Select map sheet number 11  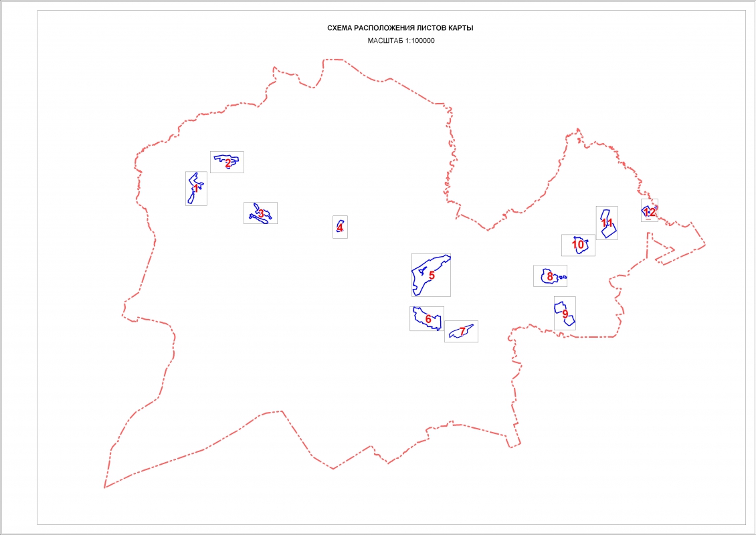pos(607,223)
